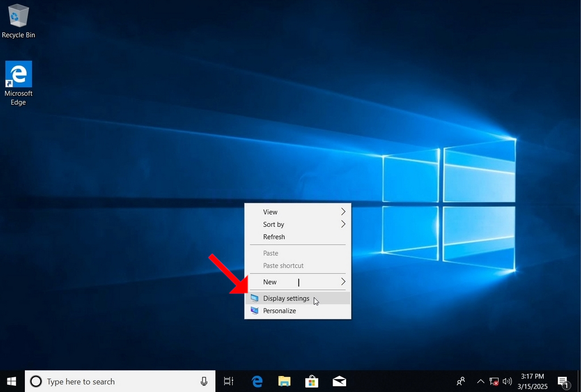Open the People icon in system tray

click(x=461, y=381)
